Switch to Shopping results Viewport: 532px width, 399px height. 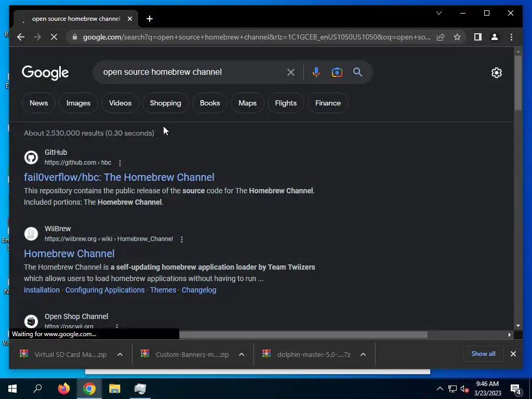pyautogui.click(x=166, y=103)
